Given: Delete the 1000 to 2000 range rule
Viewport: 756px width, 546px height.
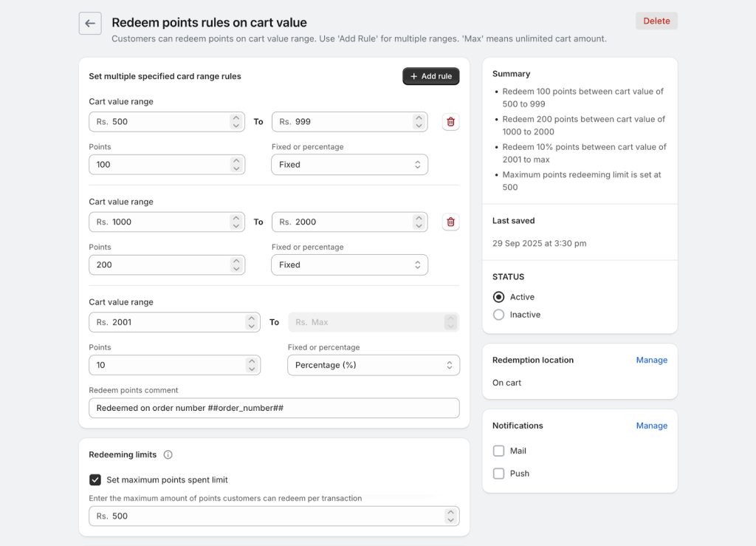Looking at the screenshot, I should point(450,222).
